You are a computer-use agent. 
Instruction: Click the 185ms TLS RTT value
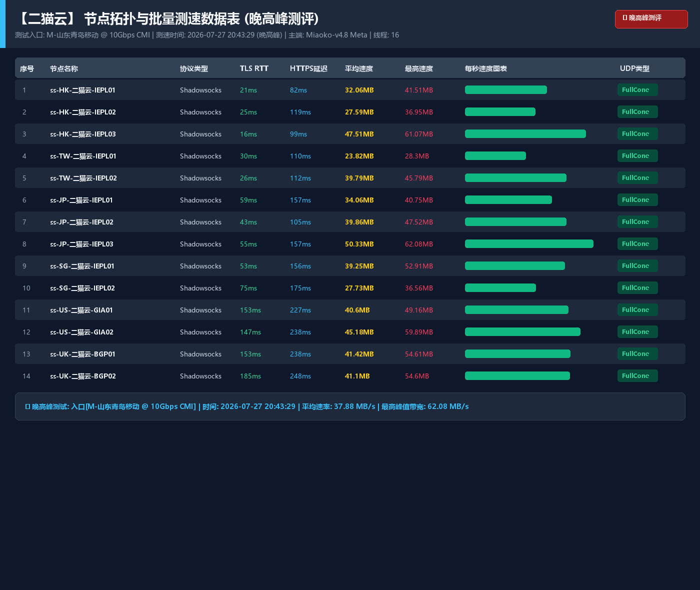(250, 376)
